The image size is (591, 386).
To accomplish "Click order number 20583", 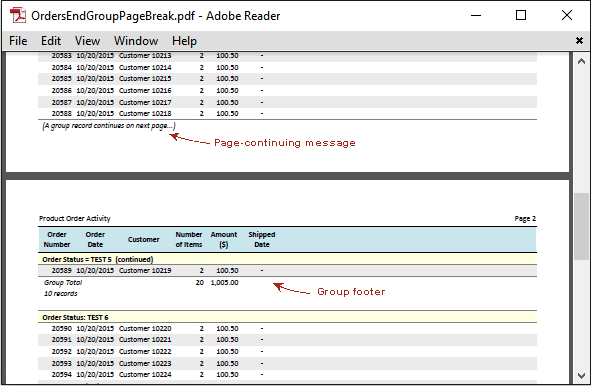I will pos(61,56).
